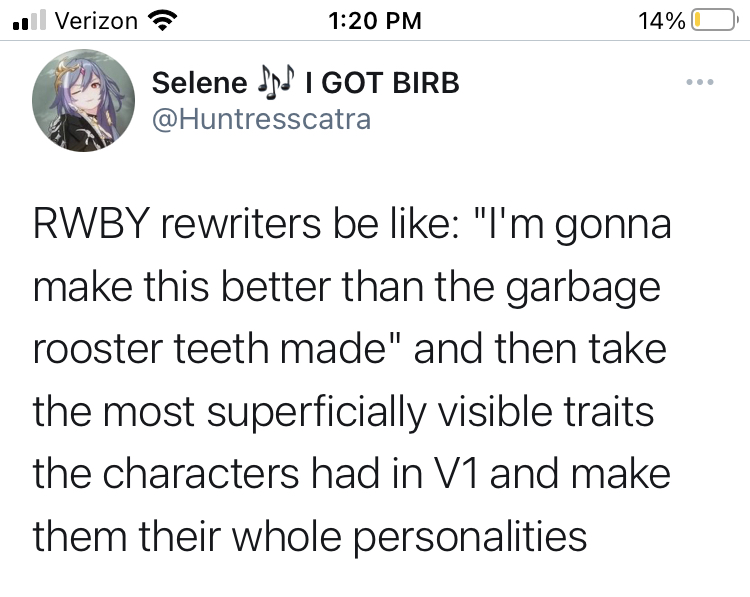Tap Selene's anime profile avatar
750x597 pixels.
pyautogui.click(x=83, y=100)
